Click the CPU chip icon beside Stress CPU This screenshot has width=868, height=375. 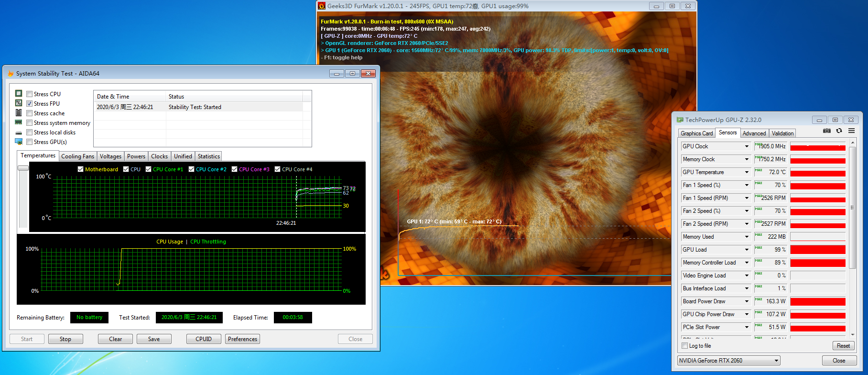click(x=19, y=94)
